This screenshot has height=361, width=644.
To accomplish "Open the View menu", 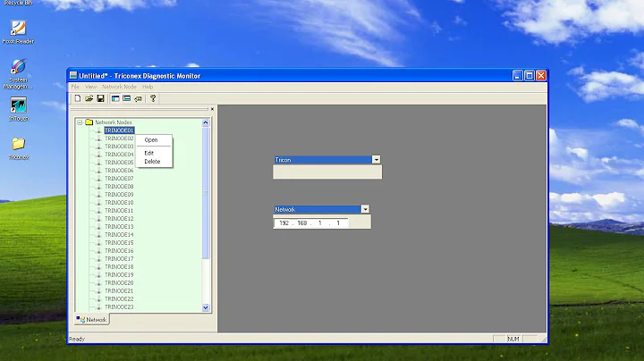I will tap(90, 87).
